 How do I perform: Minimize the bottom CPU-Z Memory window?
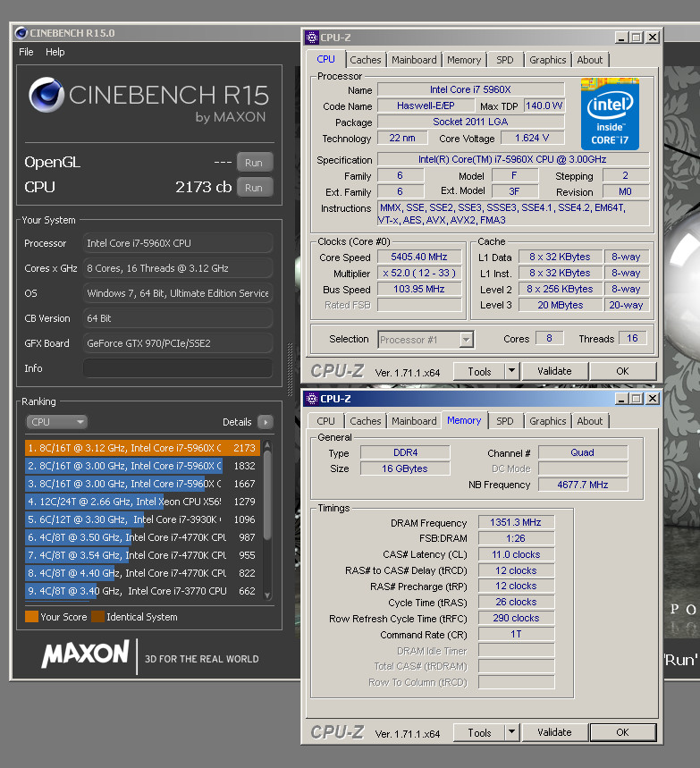point(621,399)
